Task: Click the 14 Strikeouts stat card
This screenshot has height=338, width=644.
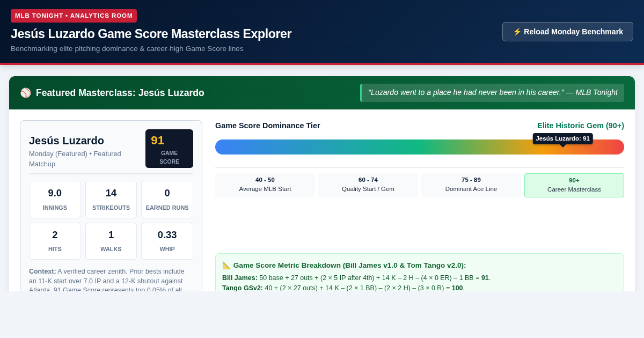Action: tap(111, 200)
